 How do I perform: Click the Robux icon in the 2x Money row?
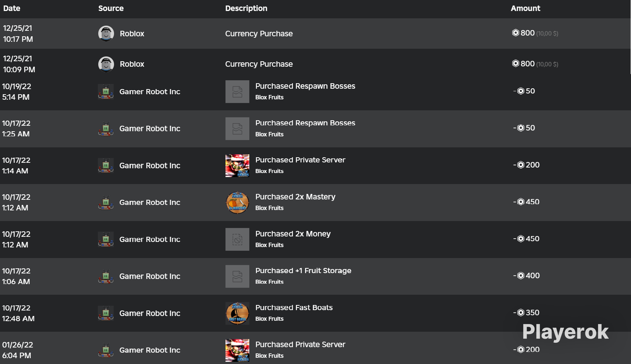click(x=521, y=239)
